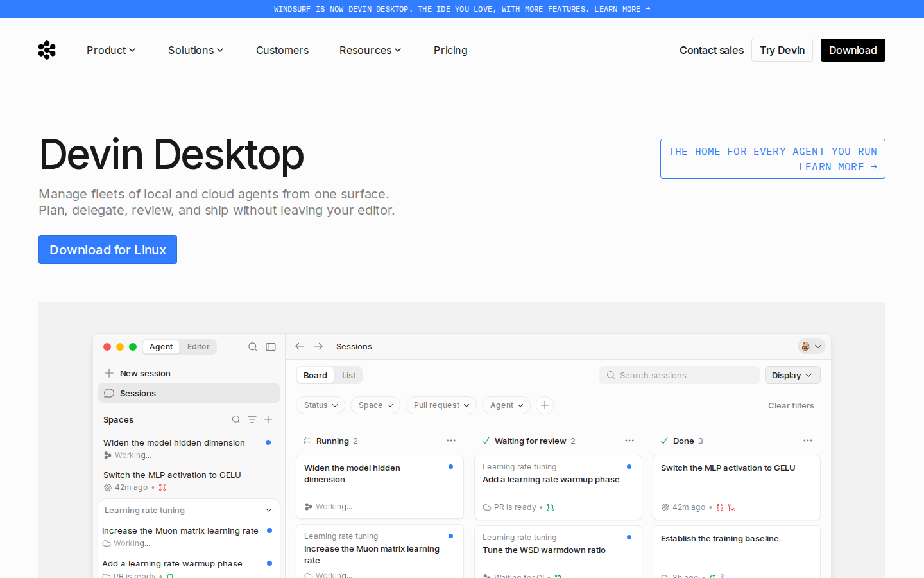The height and width of the screenshot is (578, 924).
Task: Click the add filter plus icon
Action: [545, 405]
